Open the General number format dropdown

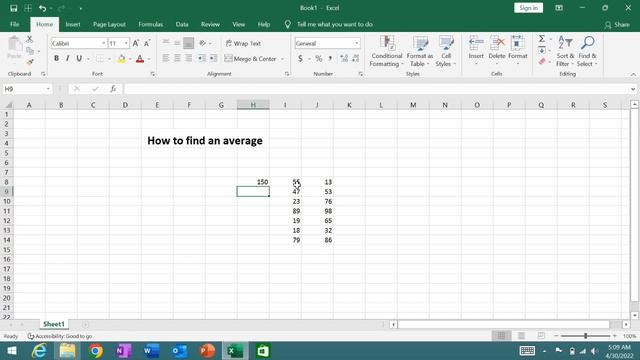tap(356, 43)
